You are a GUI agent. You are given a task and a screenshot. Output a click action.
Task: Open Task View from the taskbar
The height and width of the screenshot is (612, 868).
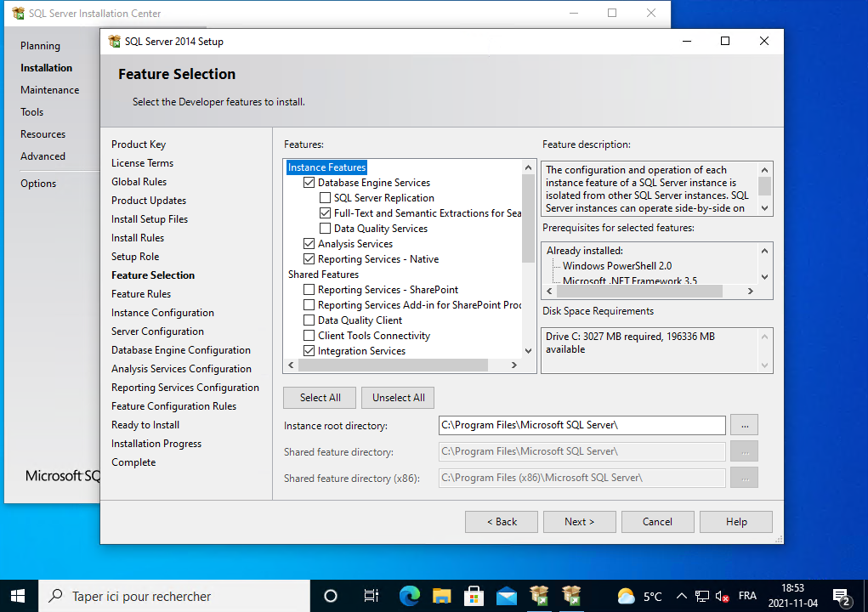[371, 596]
